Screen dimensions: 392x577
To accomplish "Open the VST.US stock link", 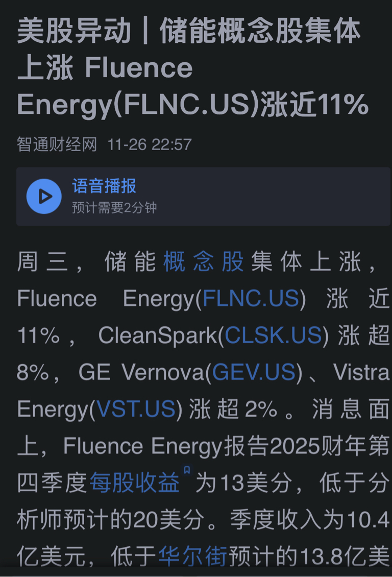I will [136, 409].
